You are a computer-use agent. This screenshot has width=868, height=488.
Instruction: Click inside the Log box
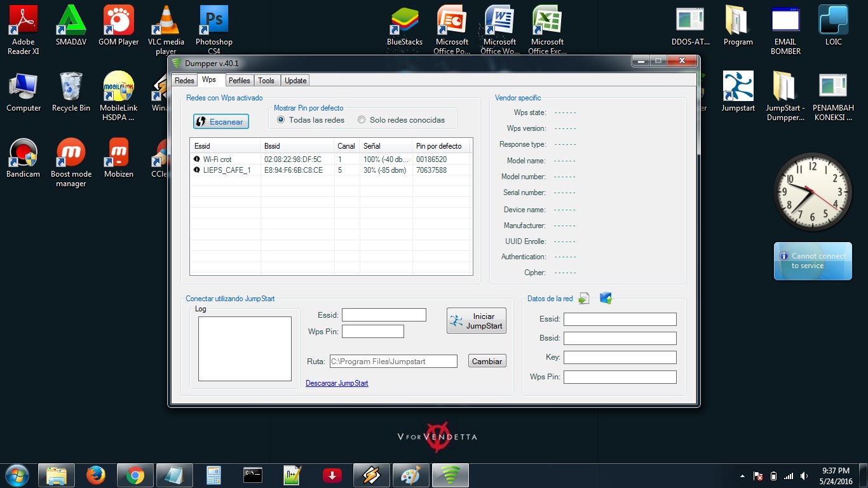click(x=245, y=349)
